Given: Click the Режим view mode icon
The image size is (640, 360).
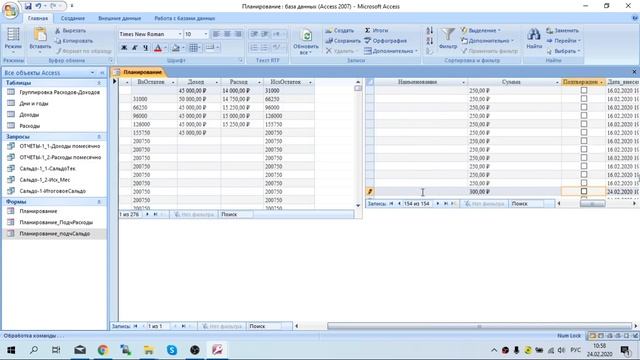Looking at the screenshot, I should [x=13, y=34].
